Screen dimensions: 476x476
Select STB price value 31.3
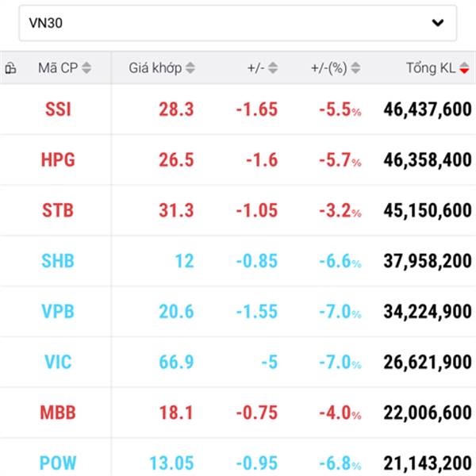click(176, 210)
